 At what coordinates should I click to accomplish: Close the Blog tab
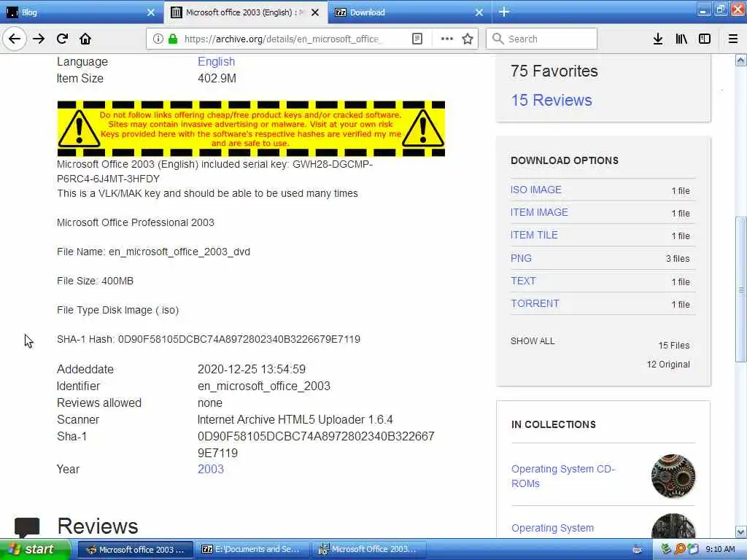pos(151,12)
